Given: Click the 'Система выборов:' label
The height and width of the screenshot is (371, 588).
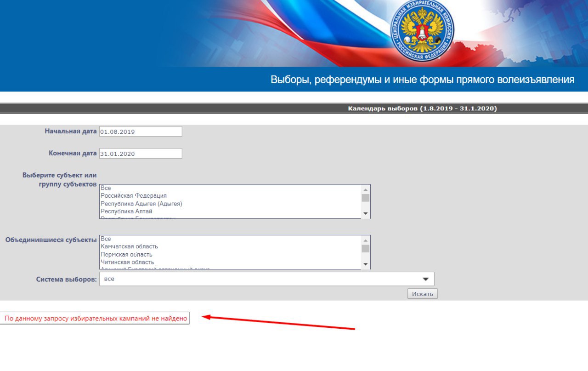Looking at the screenshot, I should point(66,279).
